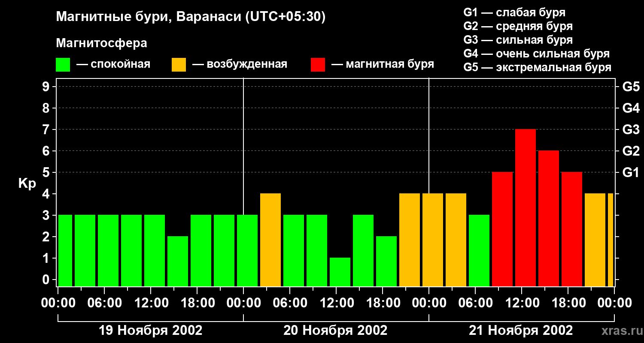Click the legend label магнитная буря
Image resolution: width=644 pixels, height=343 pixels.
click(x=390, y=64)
